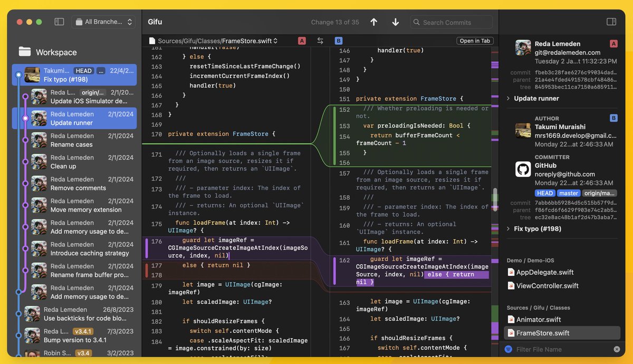This screenshot has width=633, height=364.
Task: Click the file filter icon beside Filter File Name
Action: tap(508, 349)
